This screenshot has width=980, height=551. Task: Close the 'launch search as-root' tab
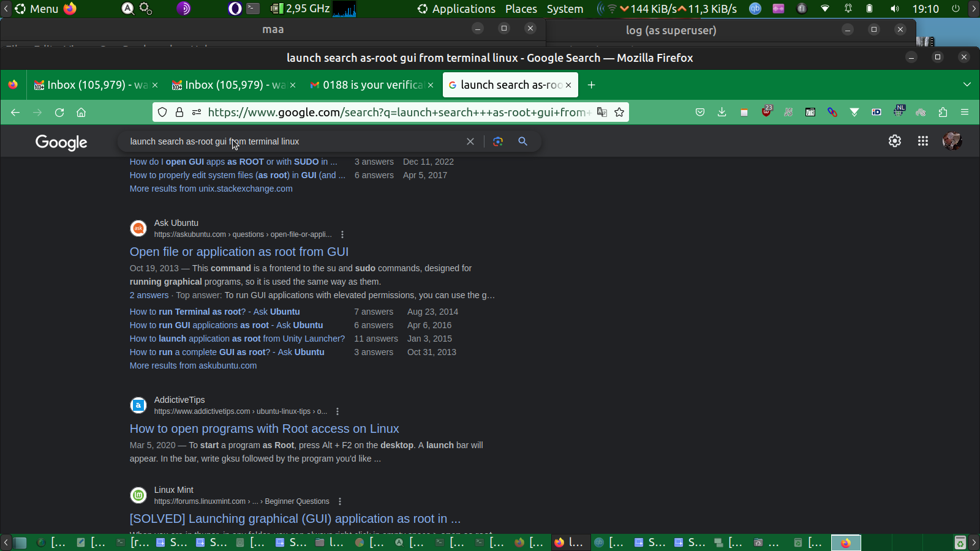click(x=568, y=85)
